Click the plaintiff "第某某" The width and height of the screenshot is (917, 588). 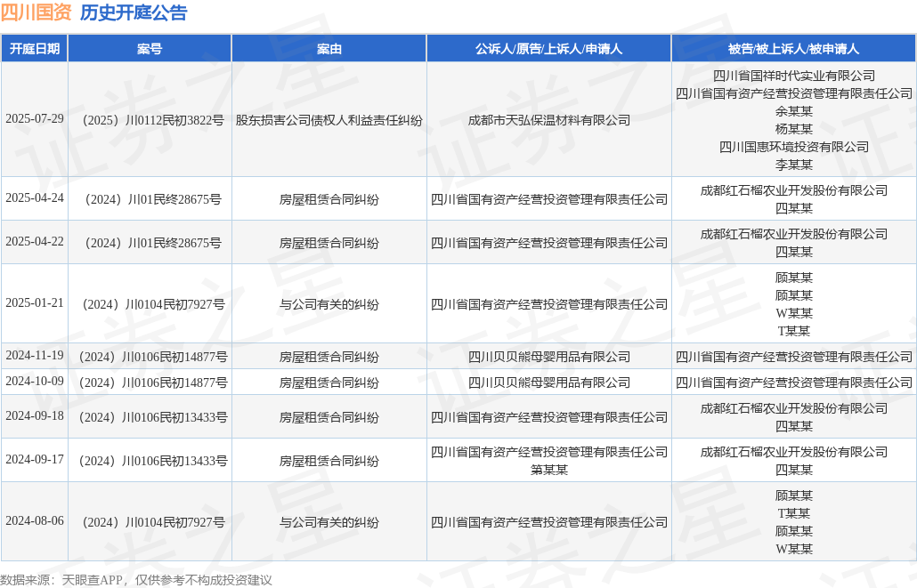pos(549,470)
